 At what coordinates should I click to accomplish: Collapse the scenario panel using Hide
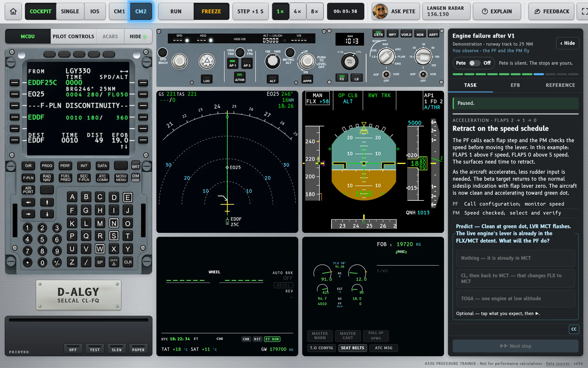click(567, 43)
